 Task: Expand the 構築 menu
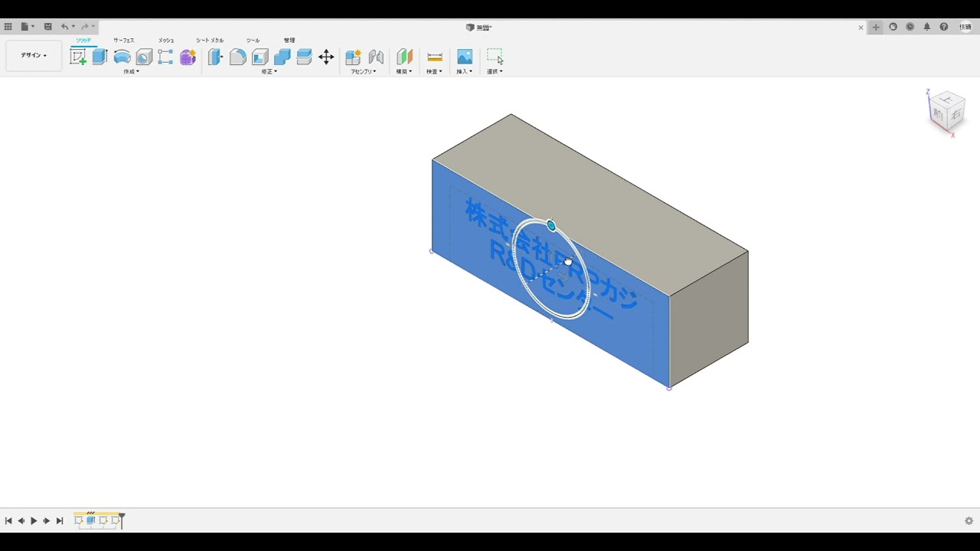coord(404,71)
